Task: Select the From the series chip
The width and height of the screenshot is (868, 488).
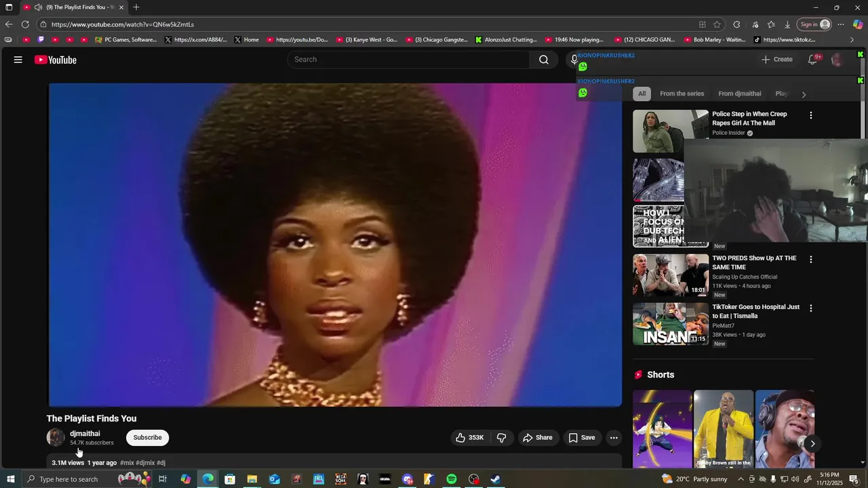Action: point(682,94)
